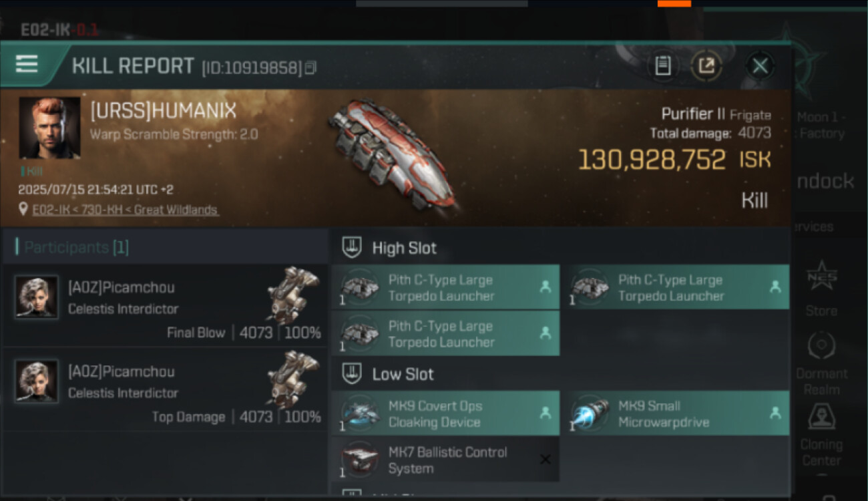Select Picamchou Final Blow participant entry
This screenshot has width=868, height=501.
[x=164, y=305]
